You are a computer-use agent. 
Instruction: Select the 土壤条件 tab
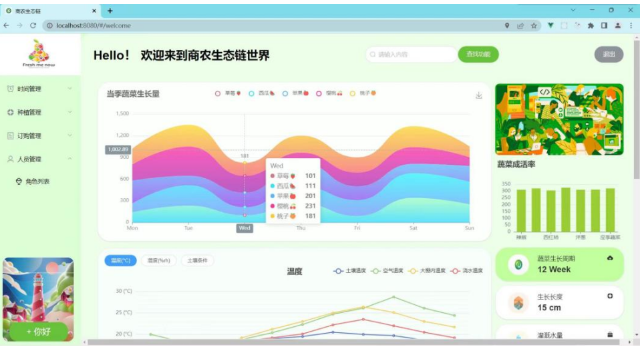(198, 260)
